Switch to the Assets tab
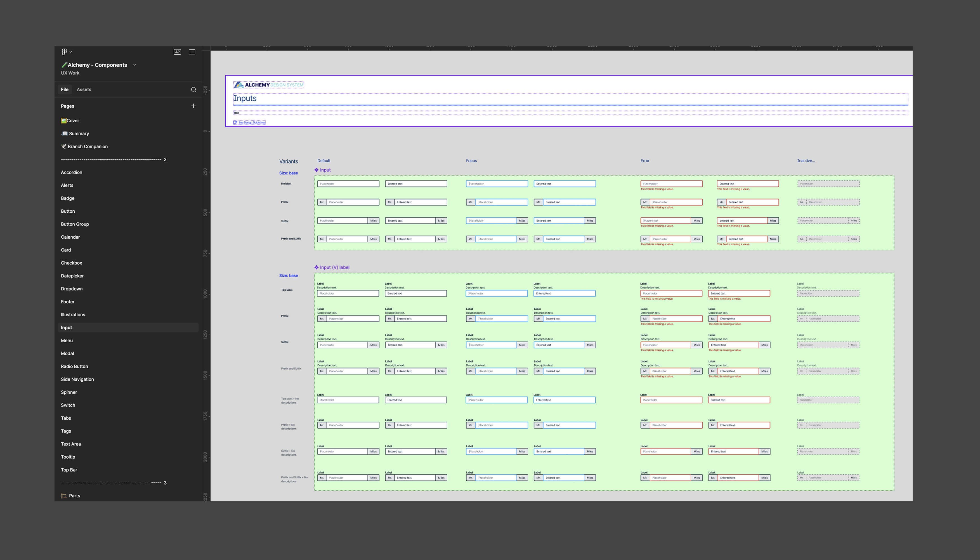 [84, 89]
